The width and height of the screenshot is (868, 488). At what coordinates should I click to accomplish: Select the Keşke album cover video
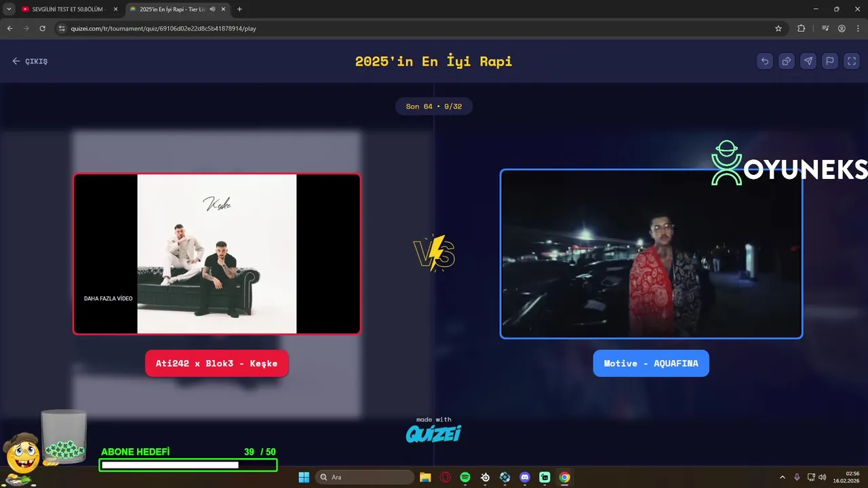coord(217,254)
